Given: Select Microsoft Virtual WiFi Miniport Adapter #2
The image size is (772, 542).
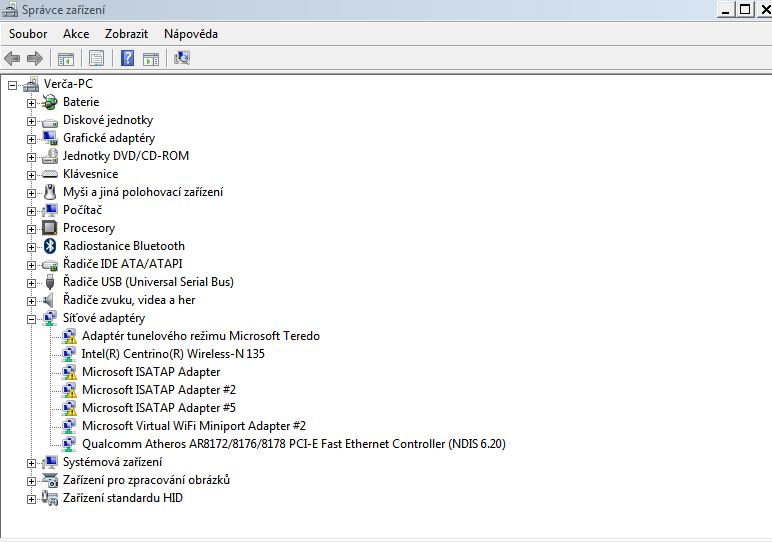Looking at the screenshot, I should (x=194, y=426).
